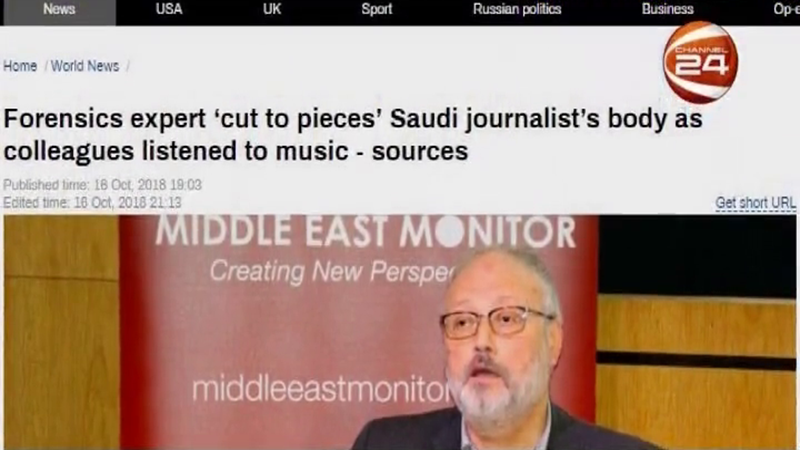
Task: Click the Published time line
Action: (103, 185)
